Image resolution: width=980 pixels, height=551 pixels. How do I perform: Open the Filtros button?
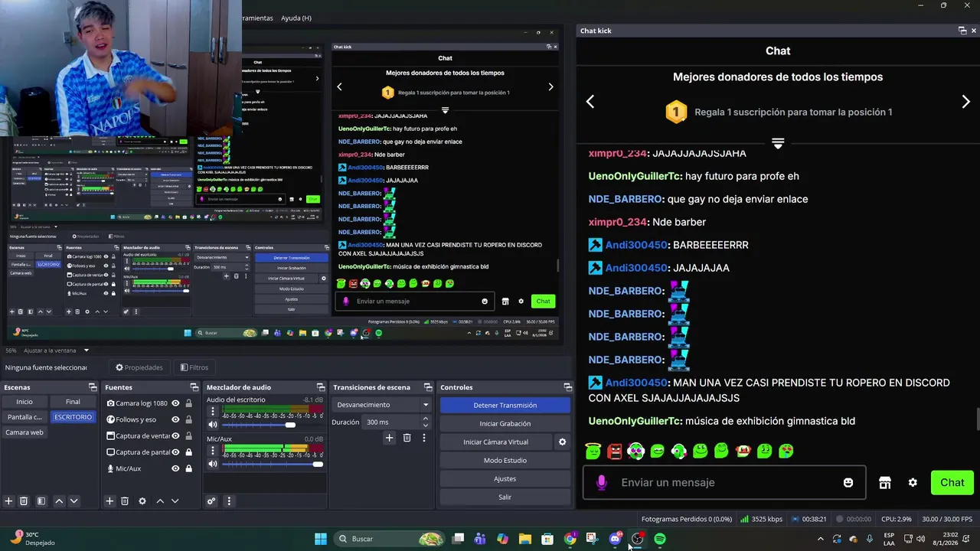[x=194, y=367]
